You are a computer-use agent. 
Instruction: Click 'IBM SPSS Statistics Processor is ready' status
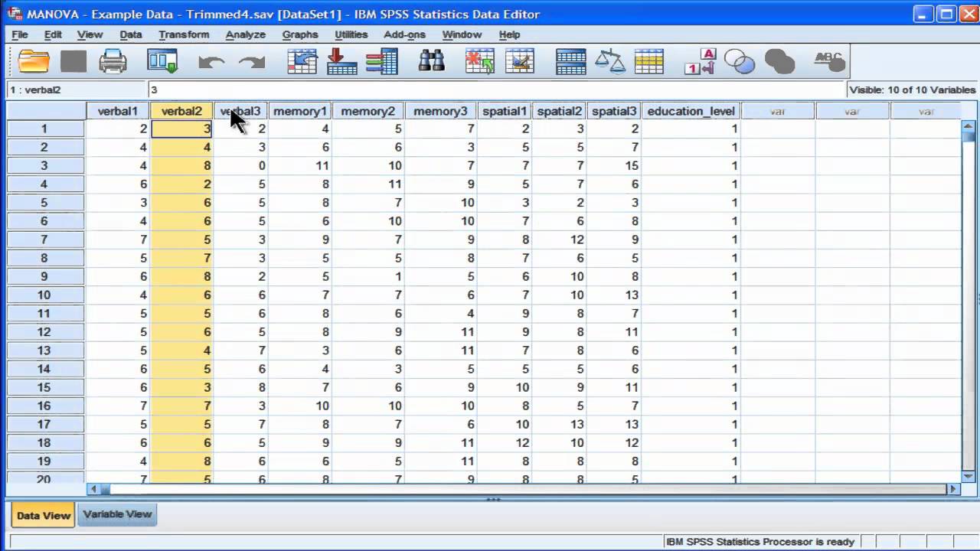(759, 542)
